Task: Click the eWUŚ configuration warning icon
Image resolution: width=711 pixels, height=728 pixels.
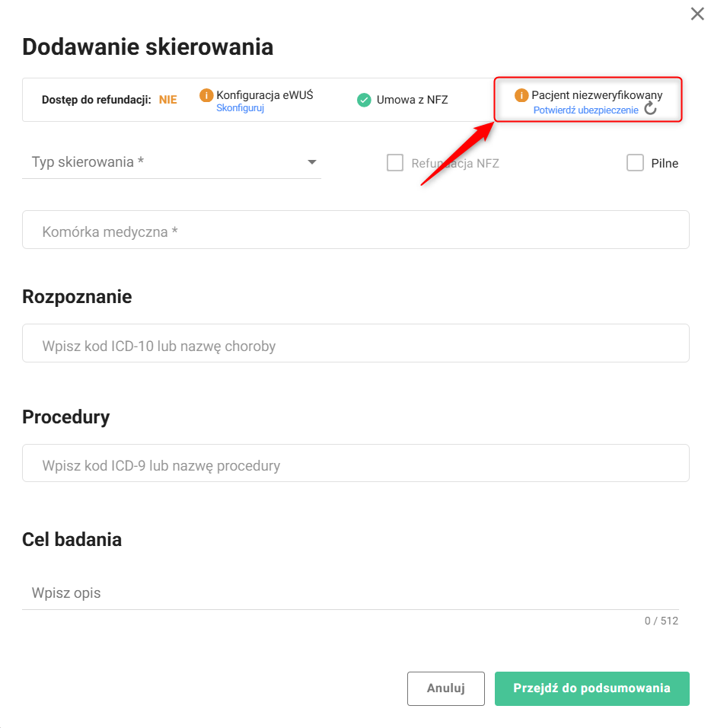Action: point(206,95)
